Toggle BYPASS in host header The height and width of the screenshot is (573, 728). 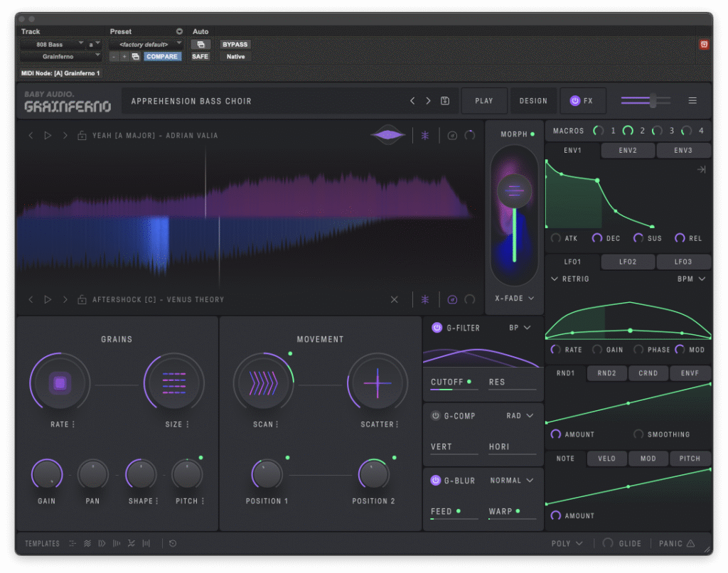point(235,44)
